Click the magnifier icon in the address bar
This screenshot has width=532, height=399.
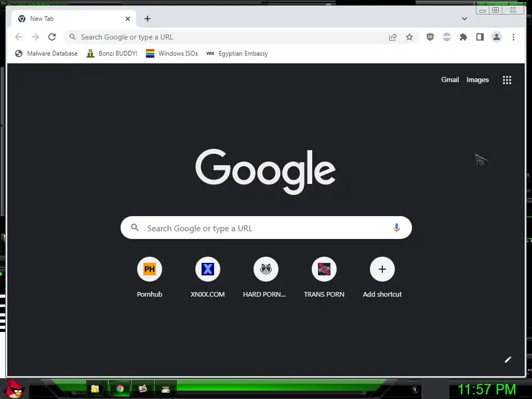pyautogui.click(x=72, y=37)
